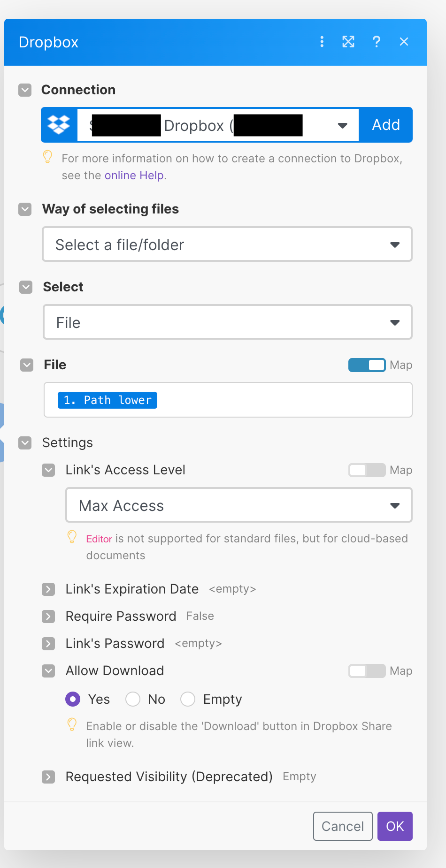
Task: Collapse the File section
Action: (27, 365)
